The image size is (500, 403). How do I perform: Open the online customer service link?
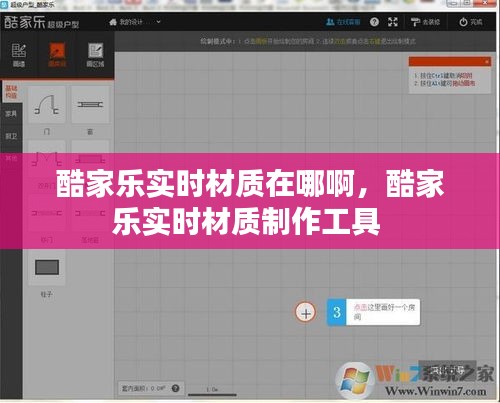(x=343, y=22)
